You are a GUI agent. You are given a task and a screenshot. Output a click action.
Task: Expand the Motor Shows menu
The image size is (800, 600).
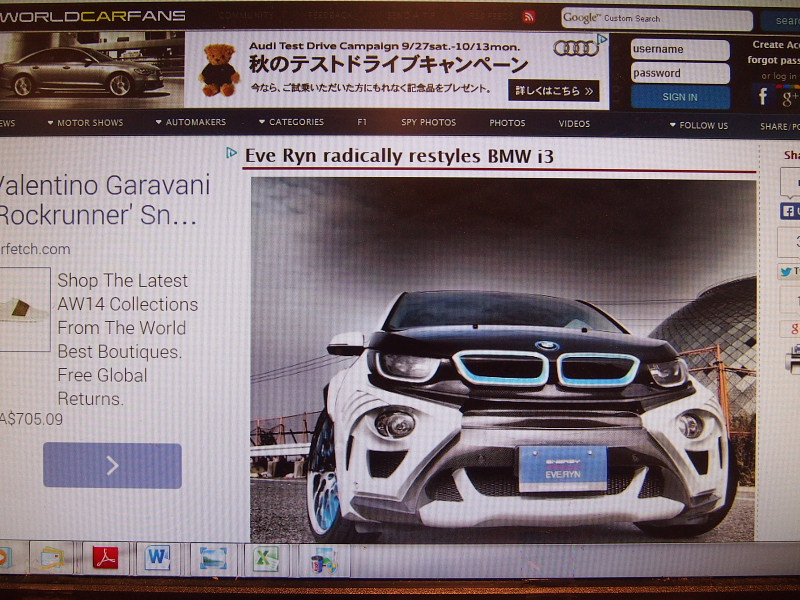coord(85,122)
